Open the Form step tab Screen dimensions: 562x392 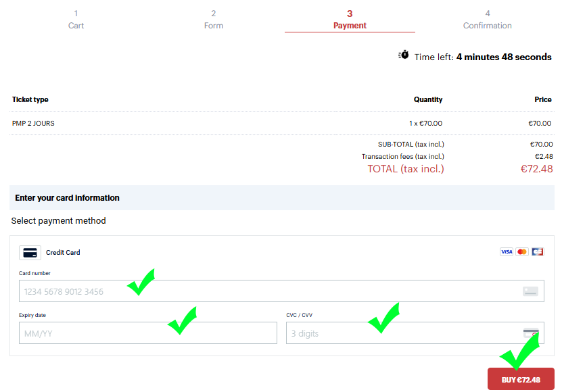[x=213, y=20]
